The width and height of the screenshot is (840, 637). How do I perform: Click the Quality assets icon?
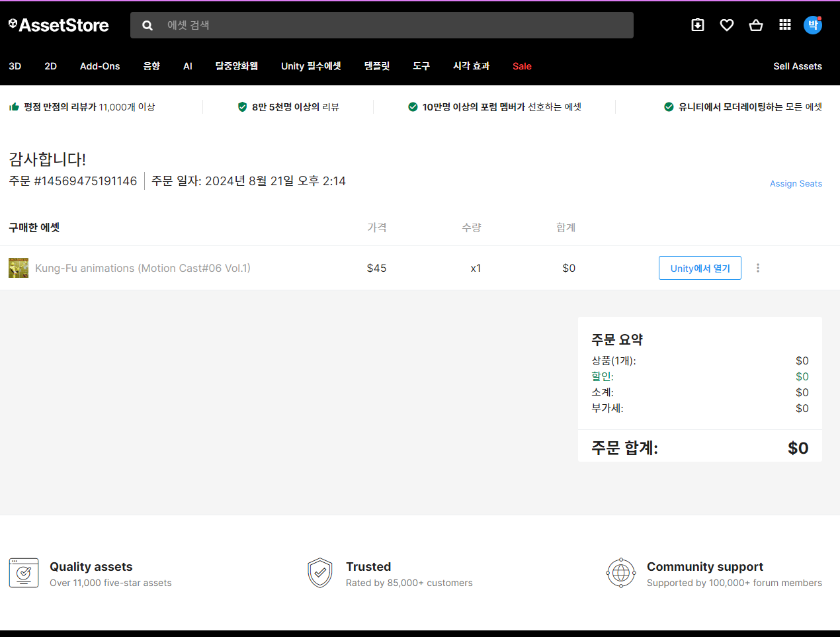click(24, 573)
